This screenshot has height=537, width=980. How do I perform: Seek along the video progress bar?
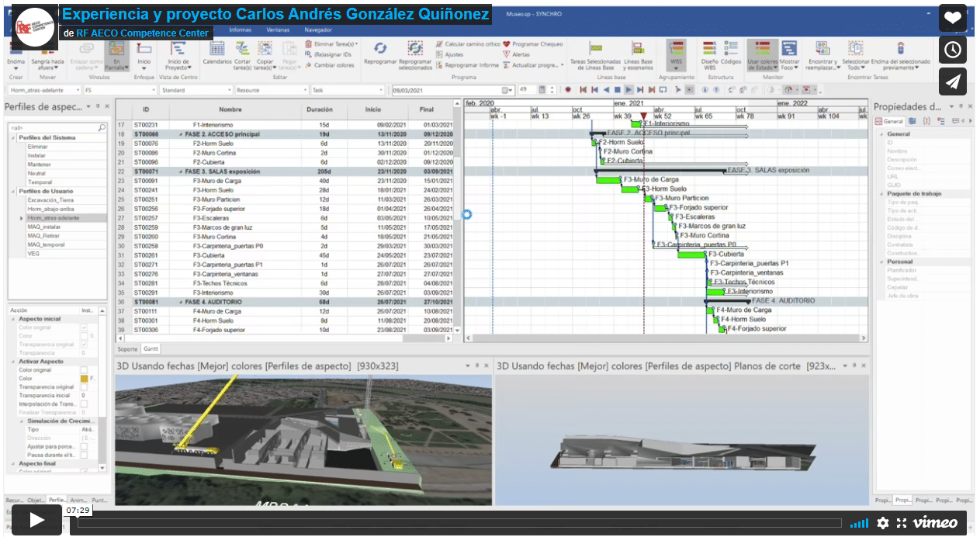coord(459,523)
